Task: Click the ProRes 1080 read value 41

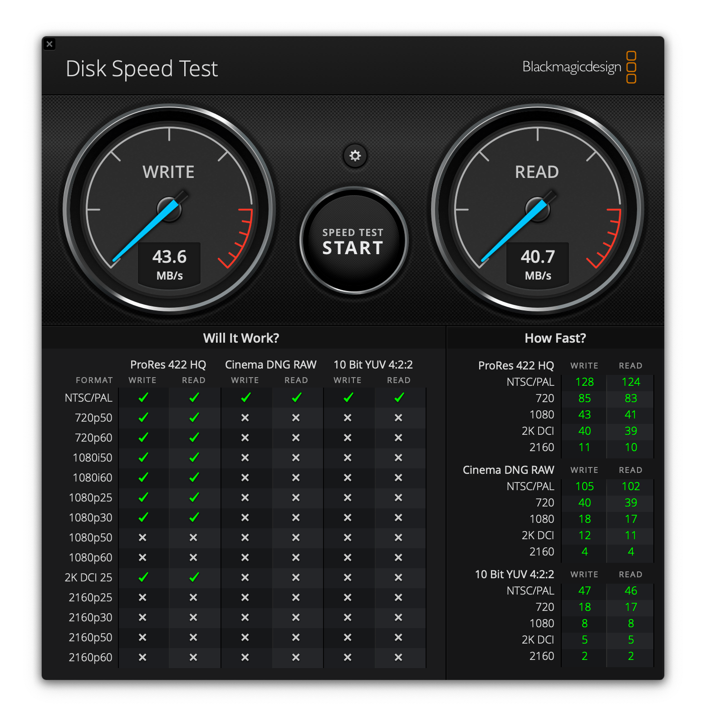Action: point(631,415)
